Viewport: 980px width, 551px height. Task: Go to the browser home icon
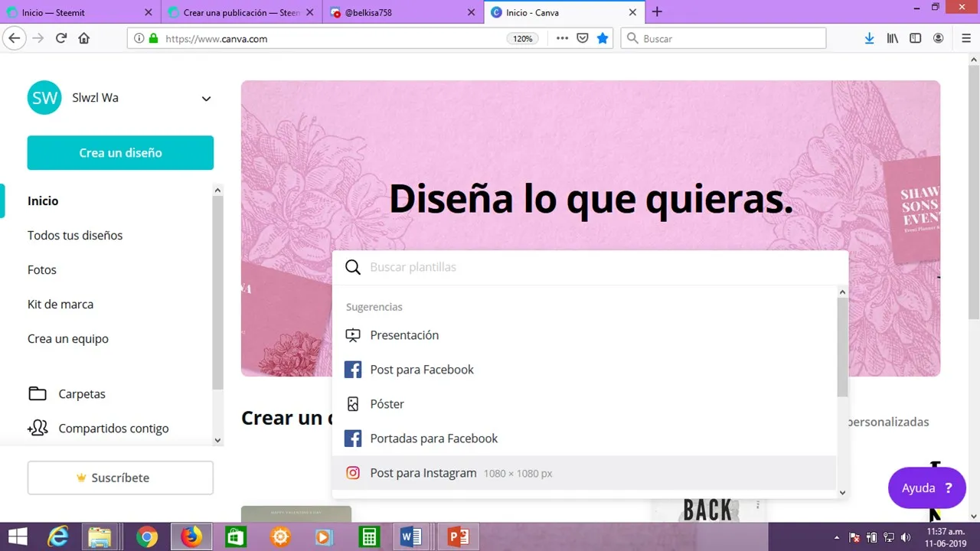[x=84, y=38]
